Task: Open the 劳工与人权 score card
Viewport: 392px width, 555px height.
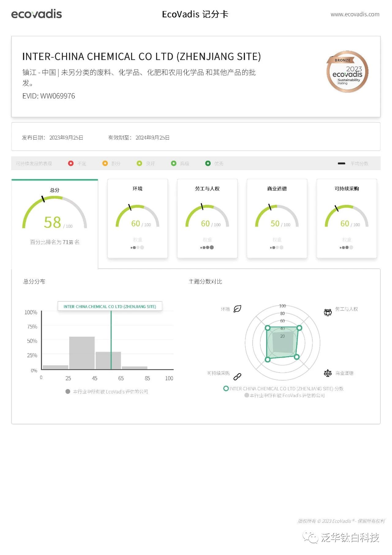Action: 207,219
